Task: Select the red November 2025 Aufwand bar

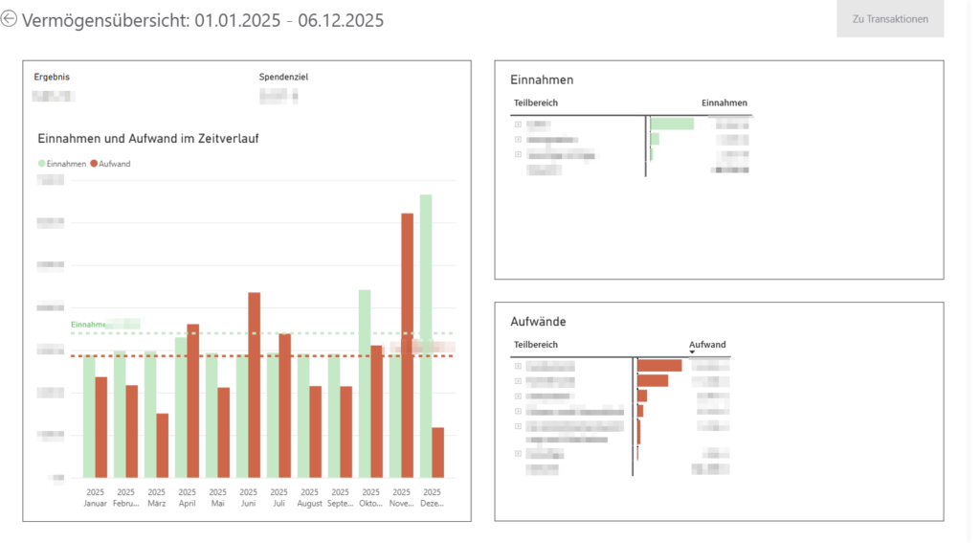Action: [407, 345]
